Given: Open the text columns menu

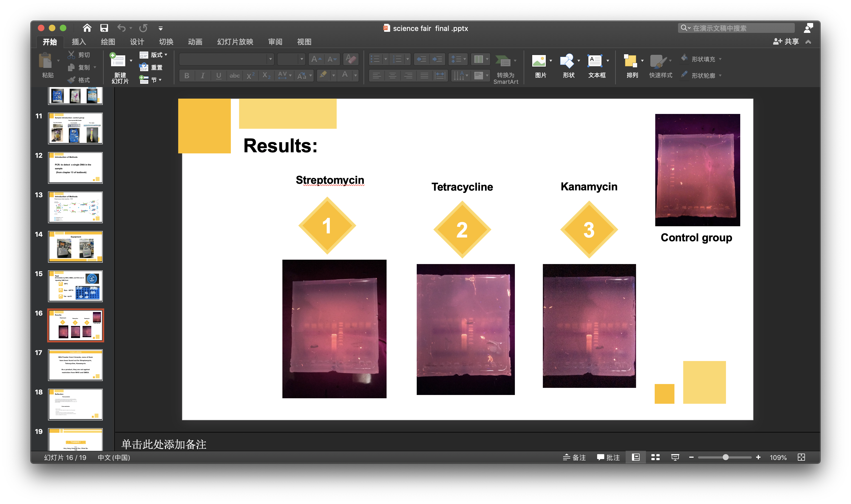Looking at the screenshot, I should (x=481, y=59).
